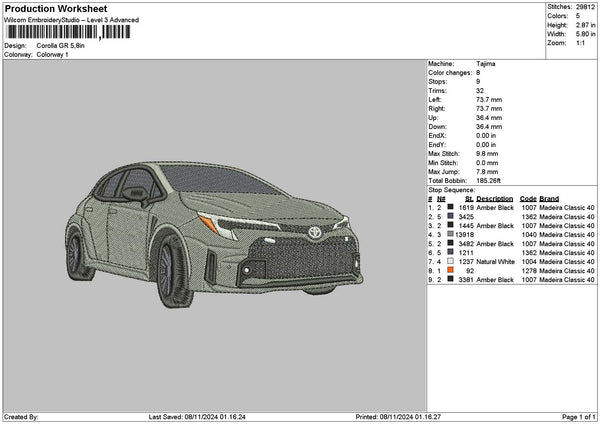600x424 pixels.
Task: Select the orange swatch in stop row 8
Action: click(x=450, y=271)
